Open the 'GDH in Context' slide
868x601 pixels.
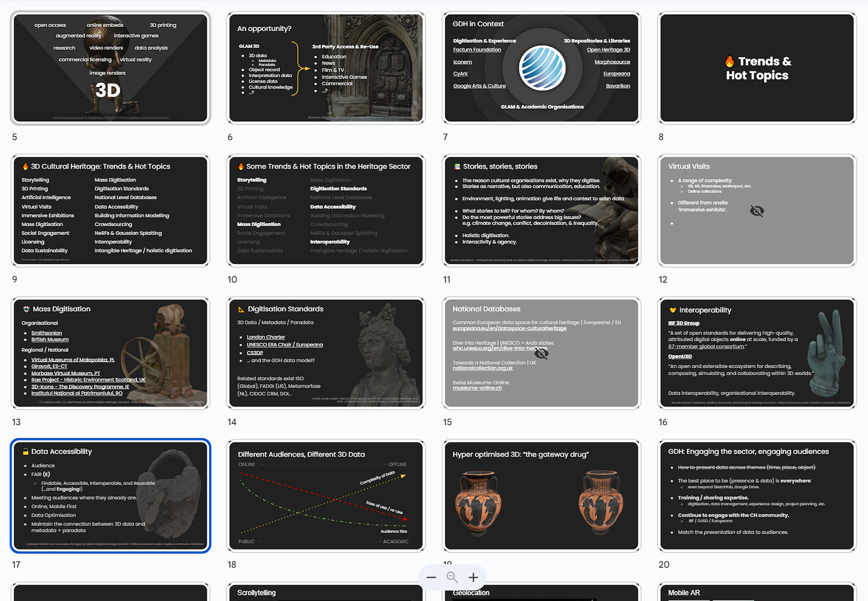(541, 68)
